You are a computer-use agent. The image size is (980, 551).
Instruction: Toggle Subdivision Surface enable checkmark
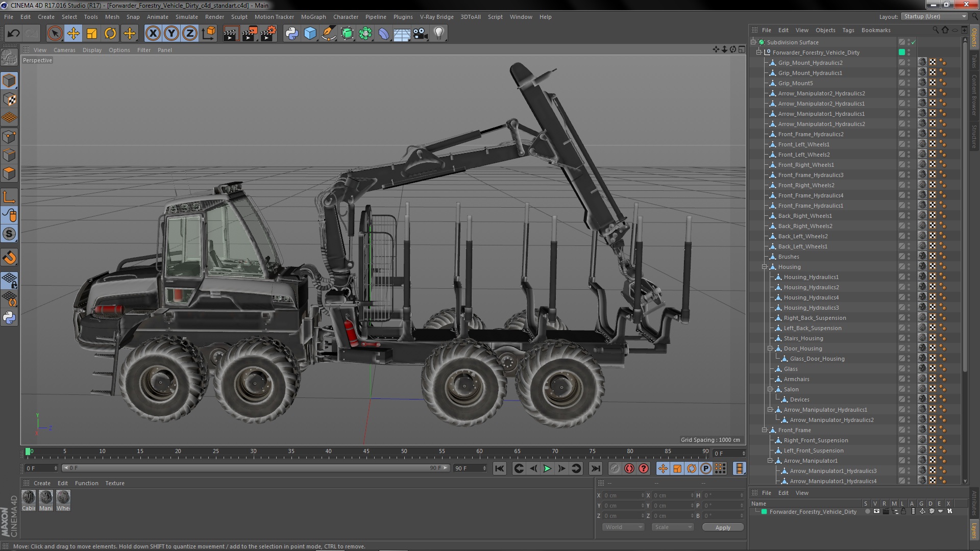(914, 42)
